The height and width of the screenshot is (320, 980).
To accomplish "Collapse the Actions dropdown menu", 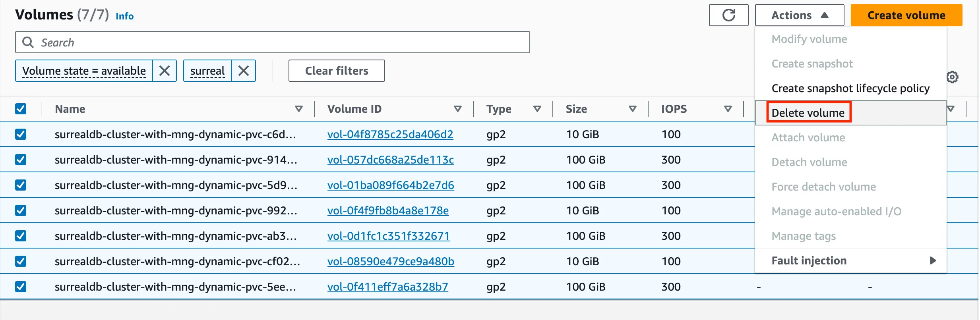I will pos(799,15).
